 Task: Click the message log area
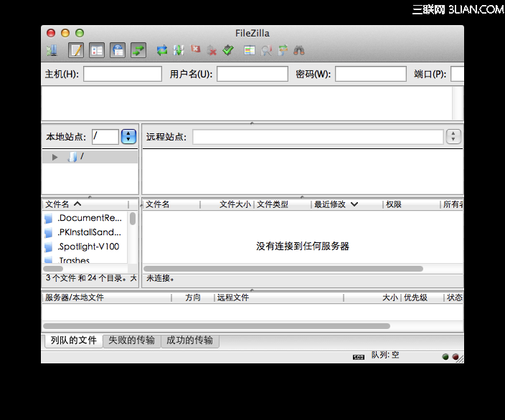(247, 104)
